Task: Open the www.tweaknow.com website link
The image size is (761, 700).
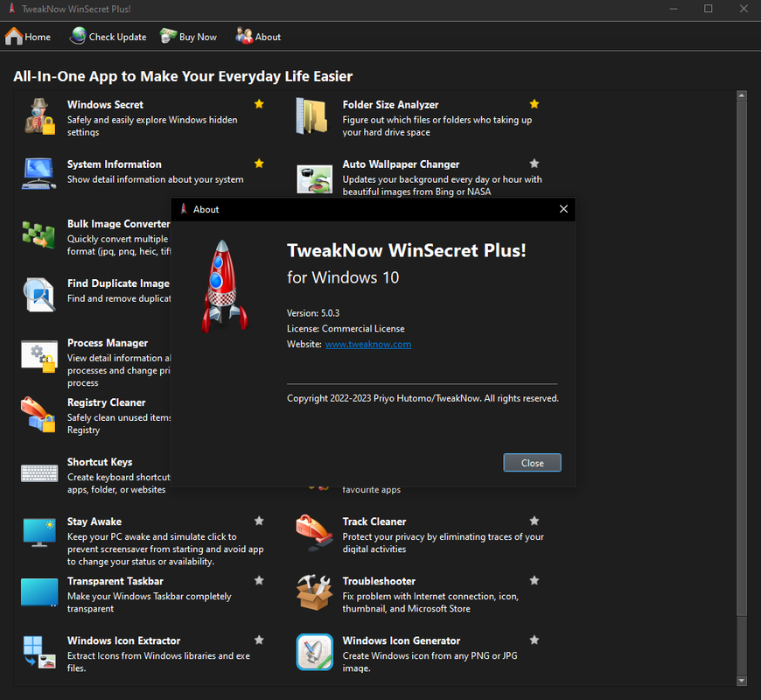Action: [368, 344]
